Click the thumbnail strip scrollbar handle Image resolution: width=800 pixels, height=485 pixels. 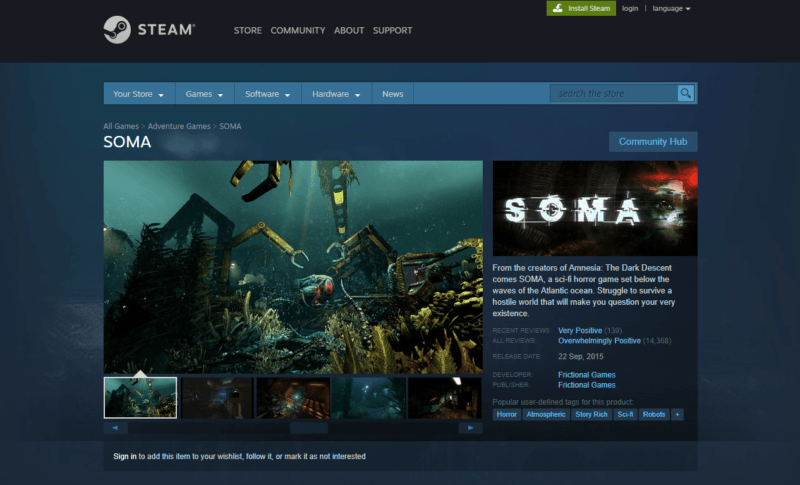(x=309, y=428)
